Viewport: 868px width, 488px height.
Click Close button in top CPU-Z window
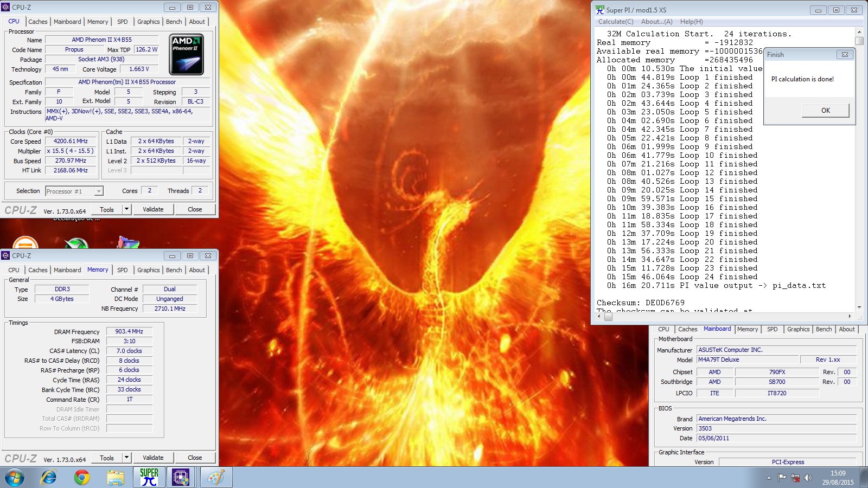click(195, 209)
